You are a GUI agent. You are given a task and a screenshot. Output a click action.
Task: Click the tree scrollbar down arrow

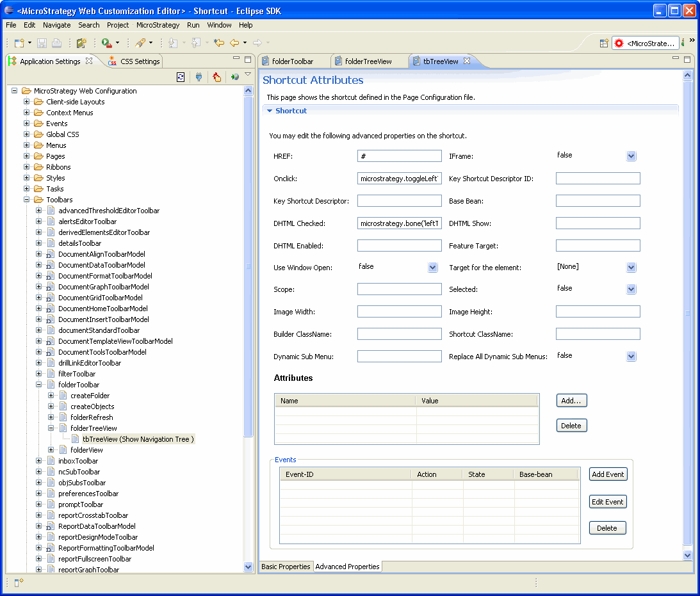(x=248, y=567)
